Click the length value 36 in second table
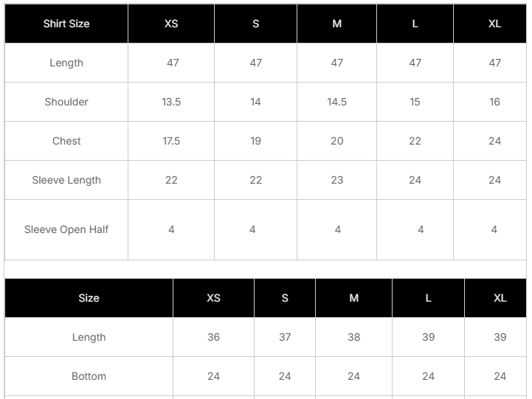This screenshot has width=532, height=399. [x=213, y=337]
